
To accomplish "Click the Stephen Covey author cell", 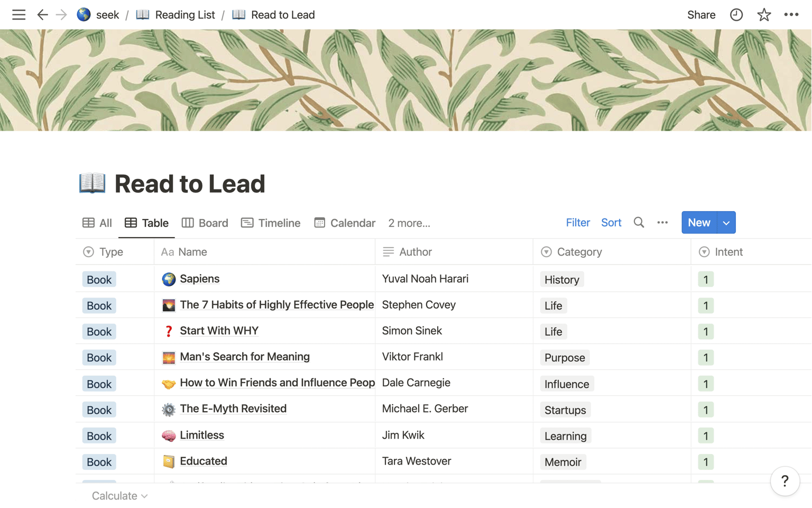I will [x=454, y=305].
